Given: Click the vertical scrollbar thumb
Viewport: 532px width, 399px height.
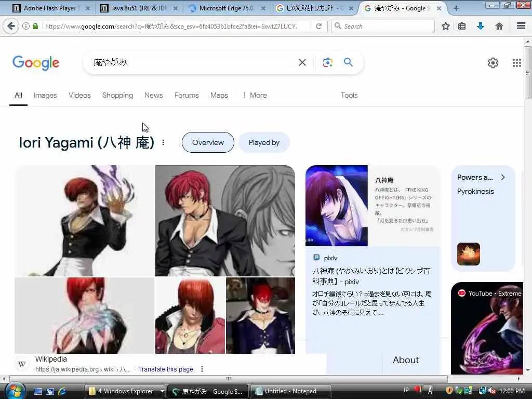Looking at the screenshot, I should pyautogui.click(x=527, y=73).
